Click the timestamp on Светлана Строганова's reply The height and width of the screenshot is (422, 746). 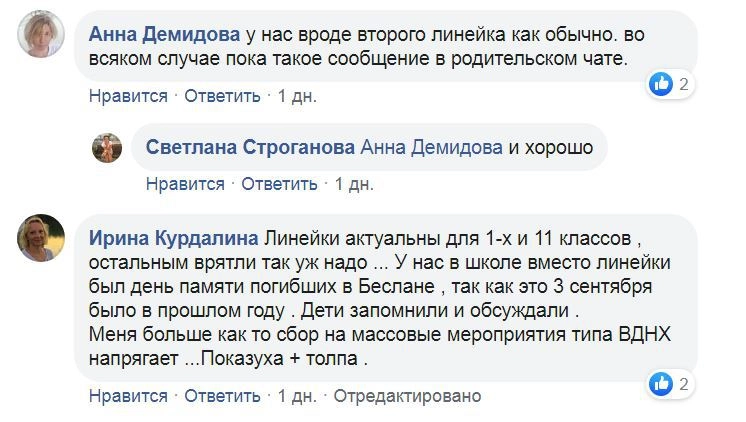click(354, 184)
